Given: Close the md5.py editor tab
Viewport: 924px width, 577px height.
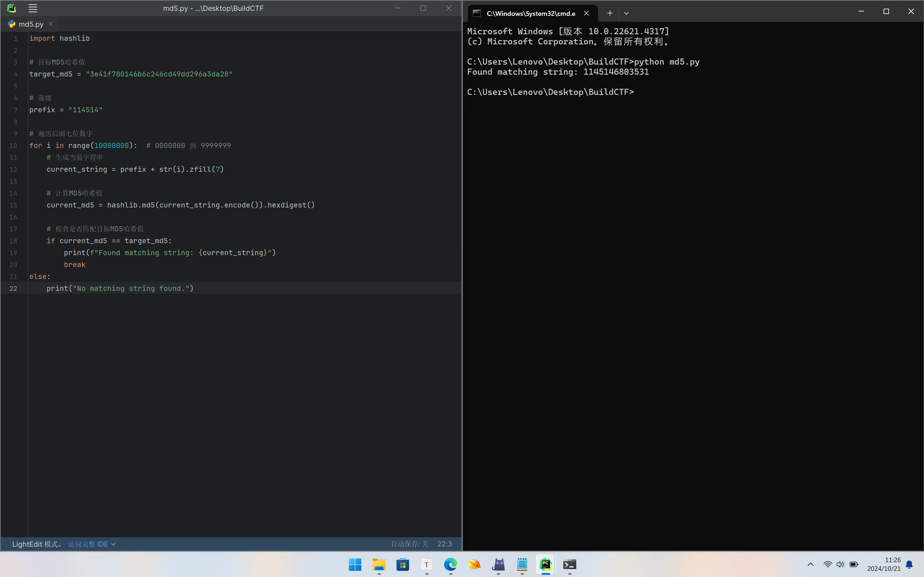Looking at the screenshot, I should point(51,24).
